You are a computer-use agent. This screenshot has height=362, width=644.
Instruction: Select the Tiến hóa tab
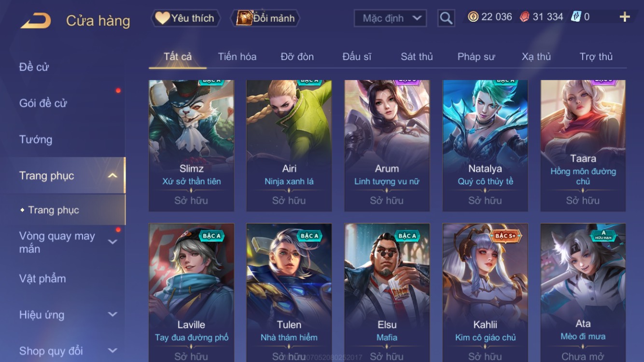(x=237, y=56)
